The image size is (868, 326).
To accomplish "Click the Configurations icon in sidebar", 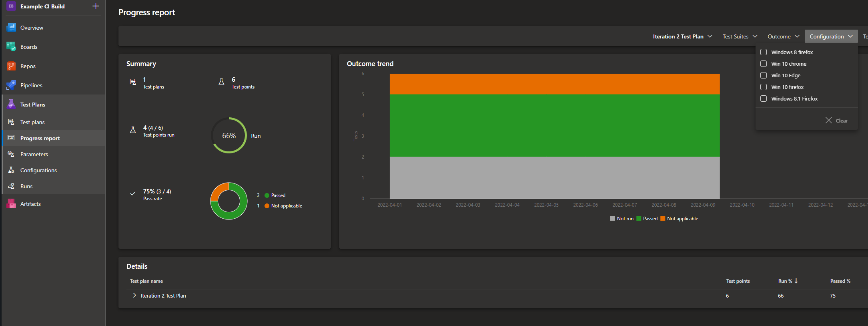I will coord(11,170).
